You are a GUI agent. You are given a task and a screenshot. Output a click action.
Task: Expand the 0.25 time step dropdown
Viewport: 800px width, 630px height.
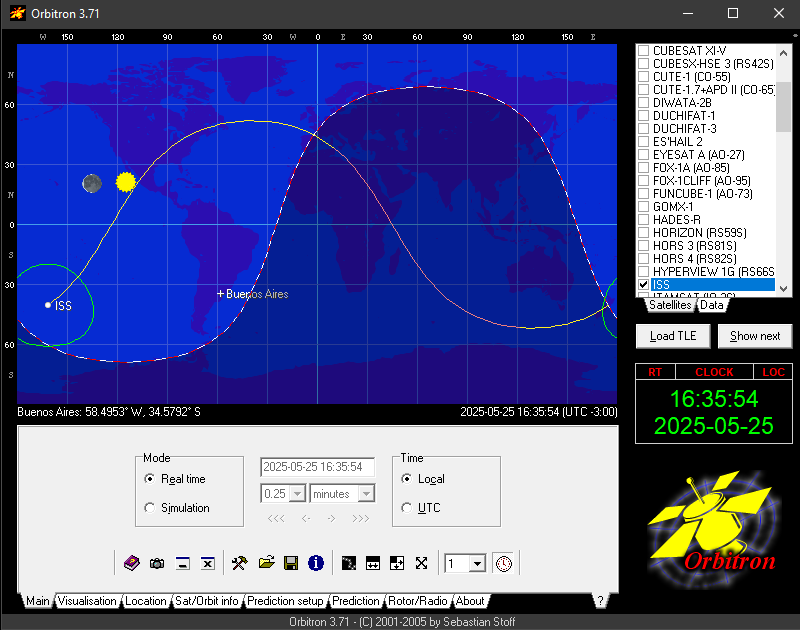click(297, 494)
